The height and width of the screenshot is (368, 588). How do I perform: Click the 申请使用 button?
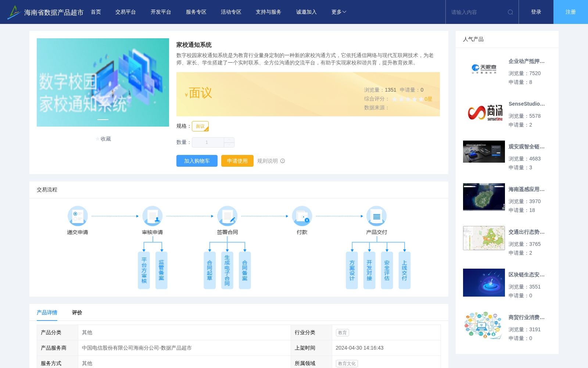coord(237,161)
